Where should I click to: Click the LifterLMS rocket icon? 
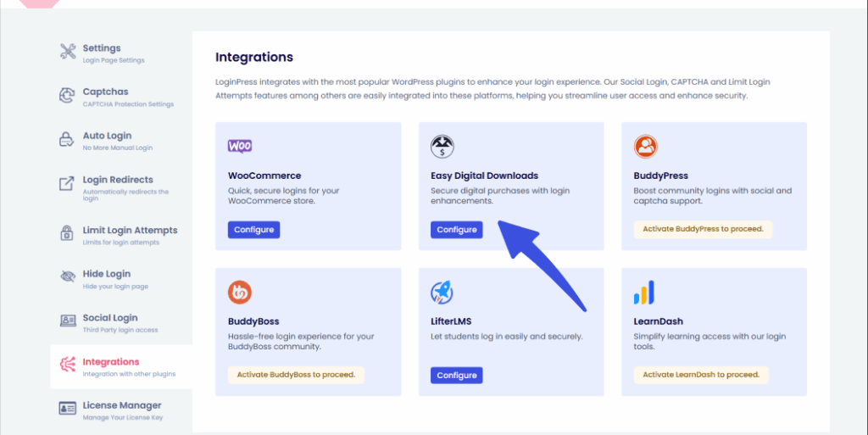pyautogui.click(x=442, y=293)
